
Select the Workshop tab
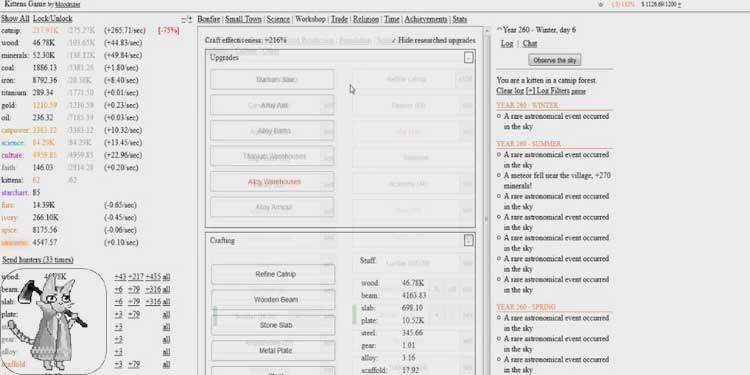(x=310, y=19)
